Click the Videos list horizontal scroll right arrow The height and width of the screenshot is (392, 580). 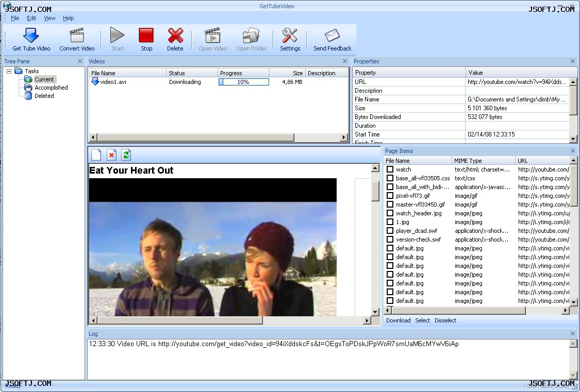(344, 138)
